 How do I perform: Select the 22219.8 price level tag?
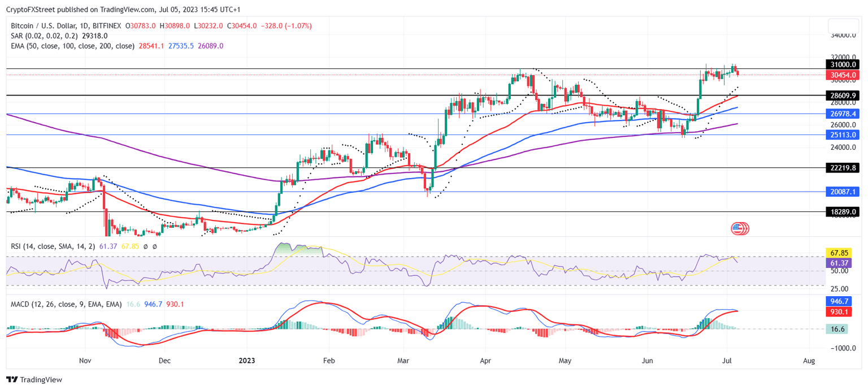841,168
